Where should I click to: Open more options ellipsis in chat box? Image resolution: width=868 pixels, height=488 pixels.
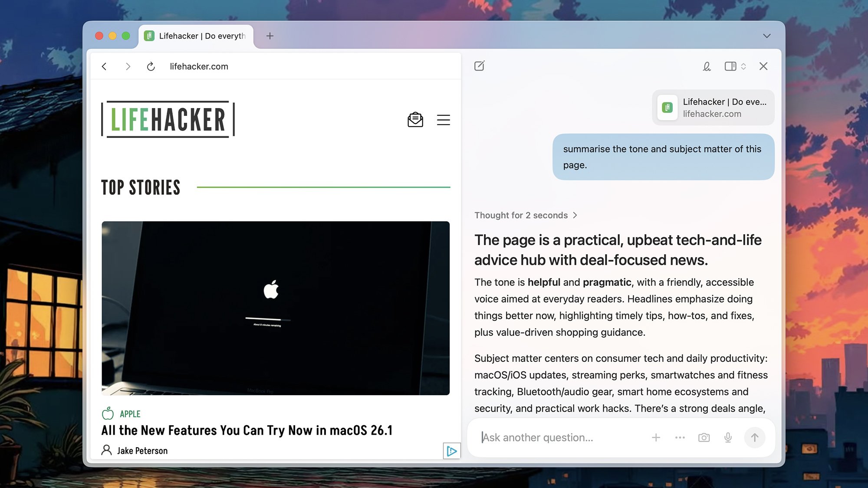pyautogui.click(x=680, y=438)
